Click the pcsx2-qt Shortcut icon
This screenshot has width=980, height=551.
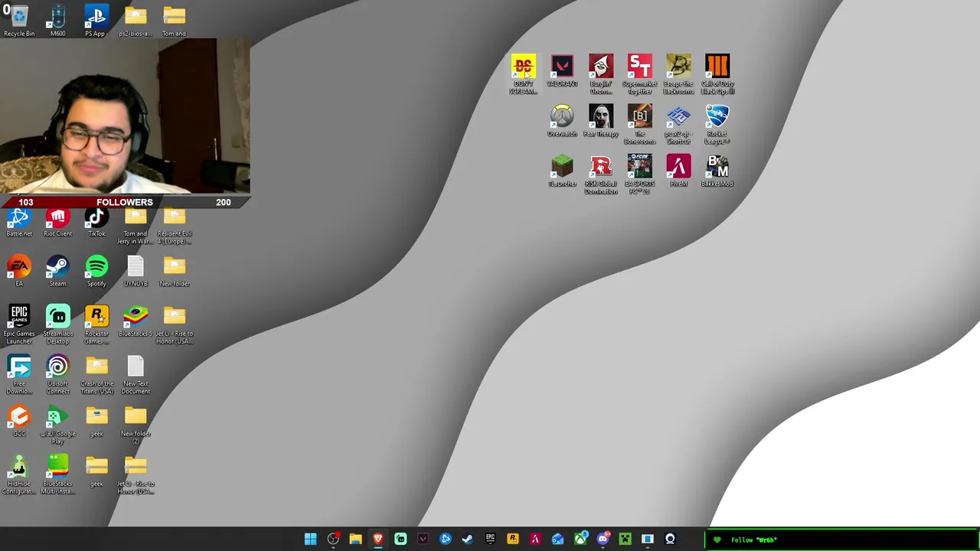pos(678,125)
